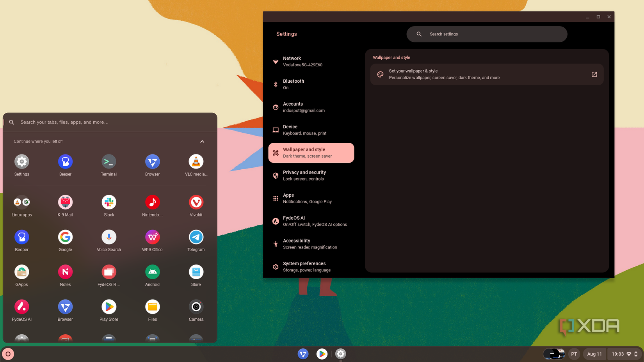This screenshot has height=362, width=644.
Task: Start Voice Search
Action: pyautogui.click(x=109, y=237)
